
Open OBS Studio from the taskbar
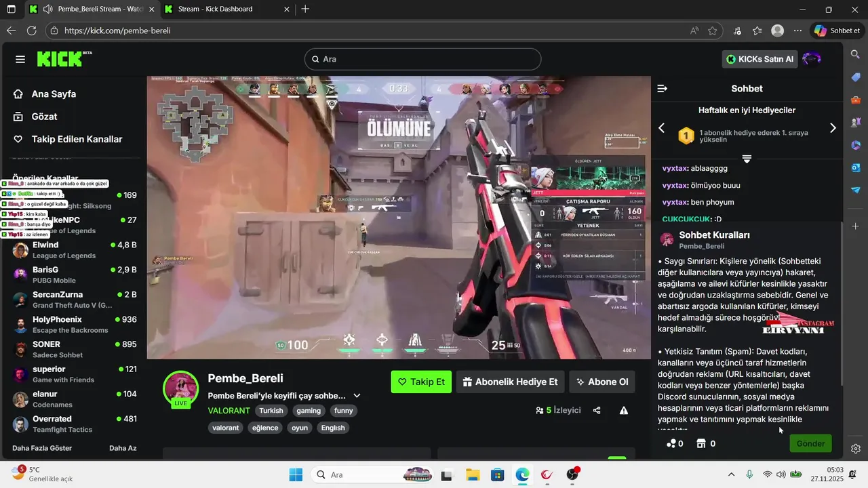[x=572, y=474]
